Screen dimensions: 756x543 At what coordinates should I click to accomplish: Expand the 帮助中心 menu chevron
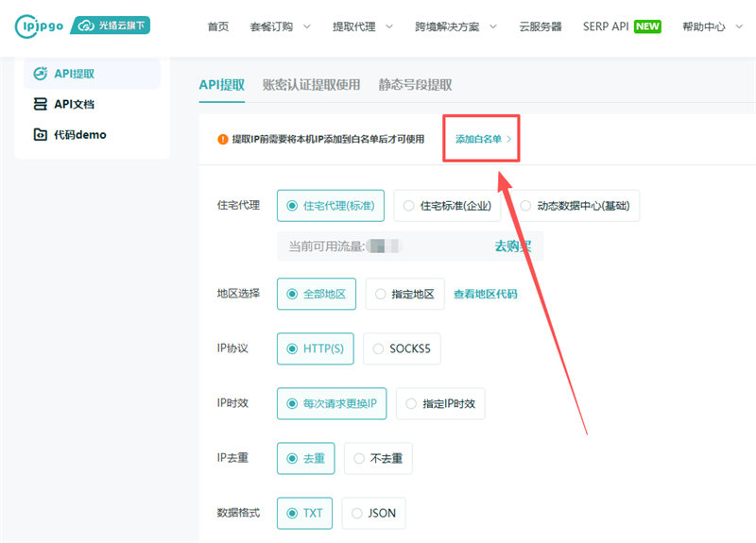[739, 26]
